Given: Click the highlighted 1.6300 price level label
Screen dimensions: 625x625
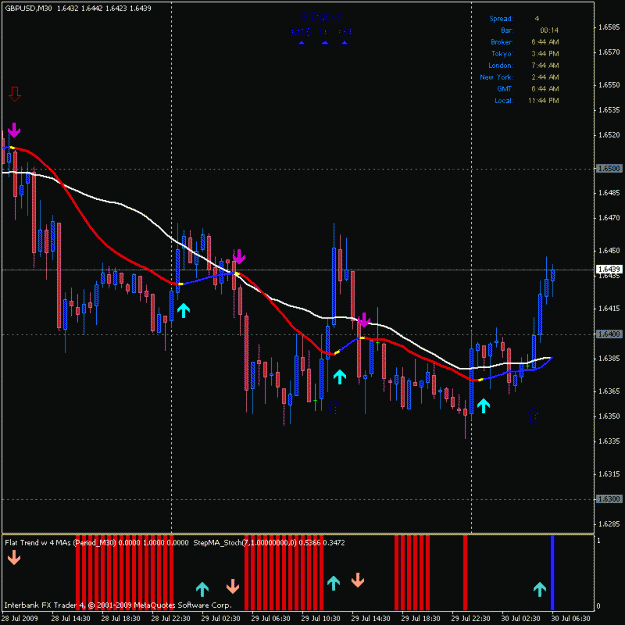Looking at the screenshot, I should 609,499.
